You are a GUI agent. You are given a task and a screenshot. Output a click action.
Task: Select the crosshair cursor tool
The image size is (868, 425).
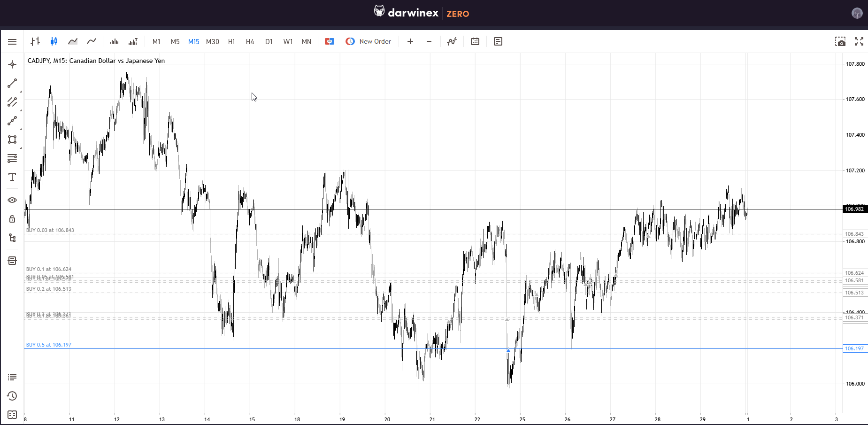[12, 64]
